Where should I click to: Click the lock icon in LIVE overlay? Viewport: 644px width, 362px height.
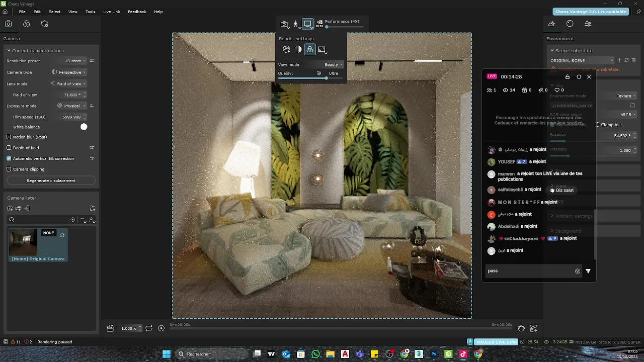pyautogui.click(x=568, y=77)
